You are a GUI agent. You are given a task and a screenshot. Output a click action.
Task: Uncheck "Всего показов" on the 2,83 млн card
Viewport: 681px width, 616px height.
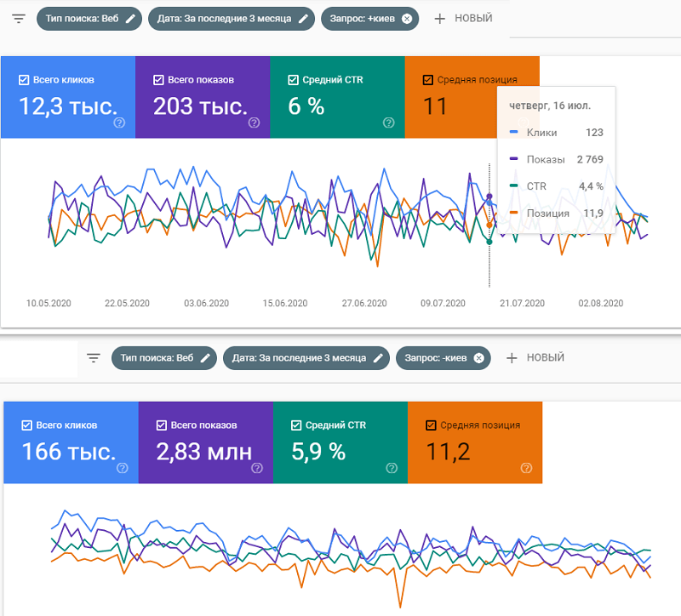(x=159, y=425)
